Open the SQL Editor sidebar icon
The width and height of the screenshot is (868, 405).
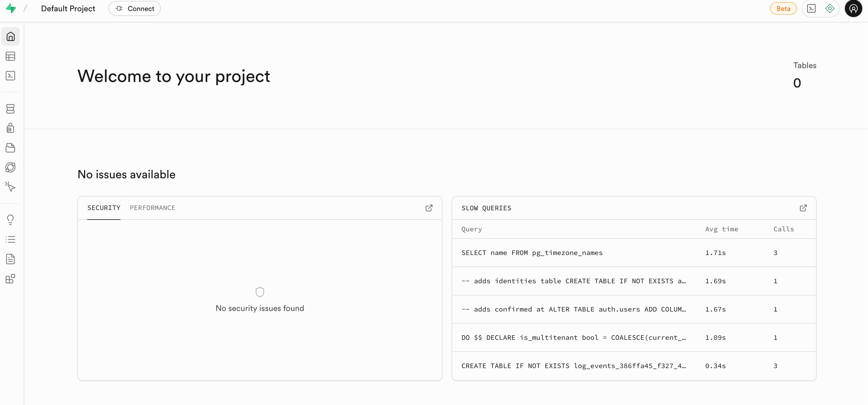10,76
